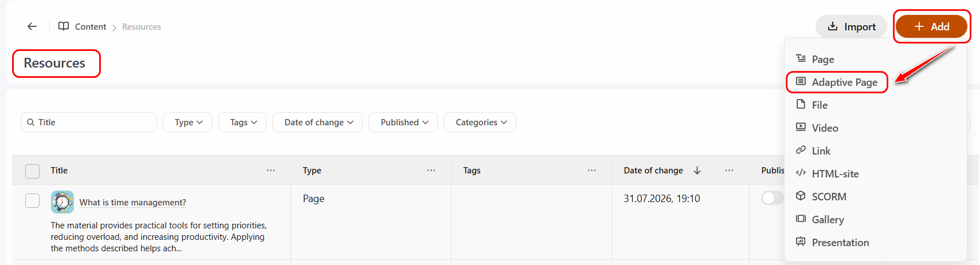Click the sort descending arrow on Date of change
980x265 pixels.
[x=697, y=171]
